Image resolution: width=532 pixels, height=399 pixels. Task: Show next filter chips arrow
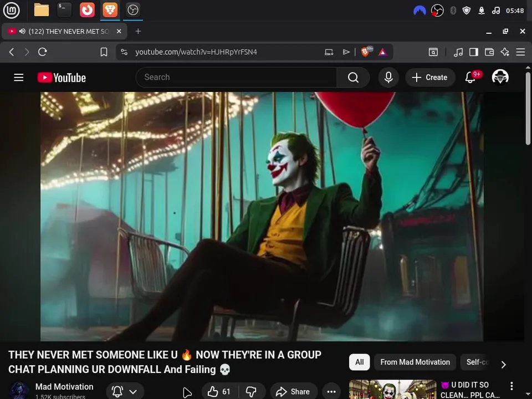coord(504,365)
